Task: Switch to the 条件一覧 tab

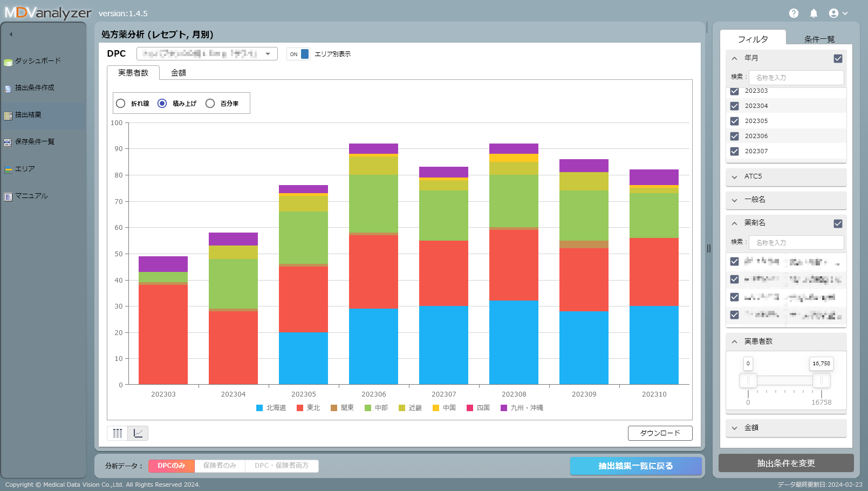Action: pyautogui.click(x=819, y=39)
